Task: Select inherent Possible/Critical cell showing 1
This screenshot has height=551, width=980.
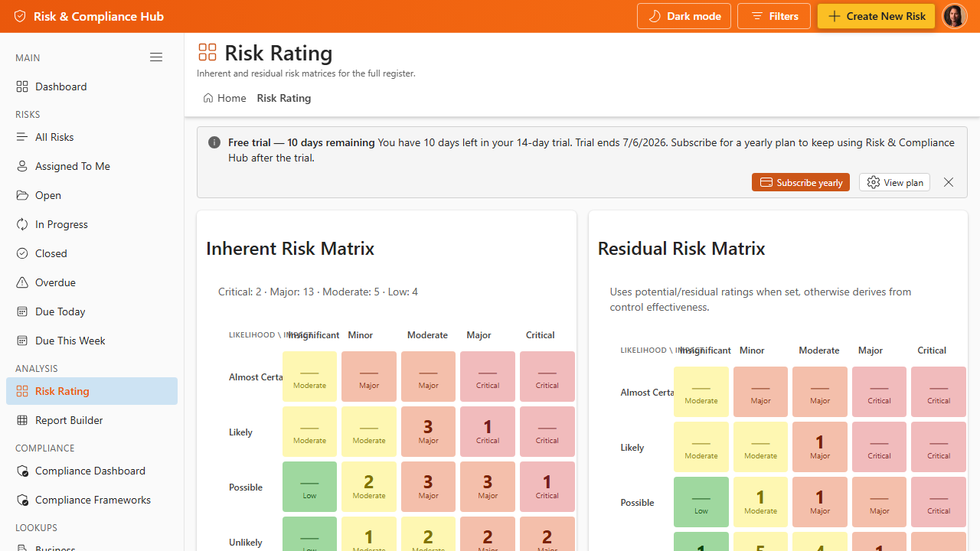Action: [x=547, y=487]
